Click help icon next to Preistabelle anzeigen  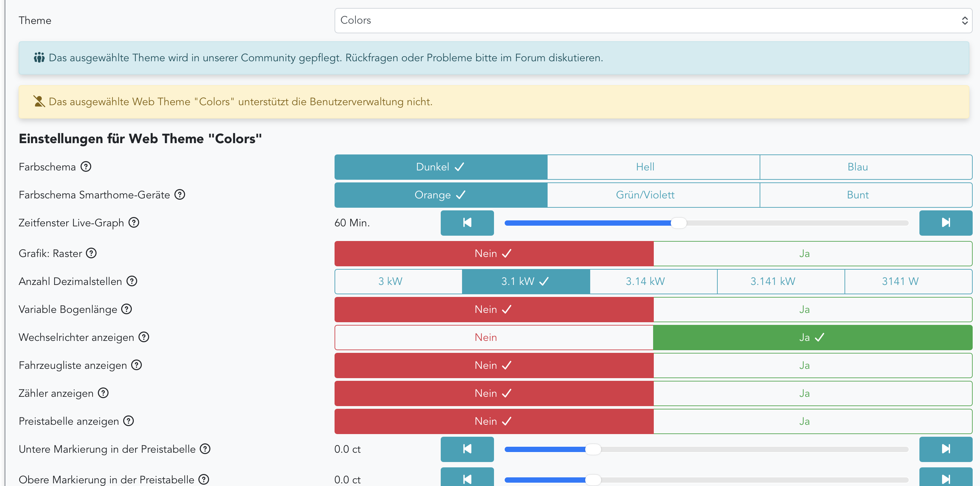pos(128,421)
